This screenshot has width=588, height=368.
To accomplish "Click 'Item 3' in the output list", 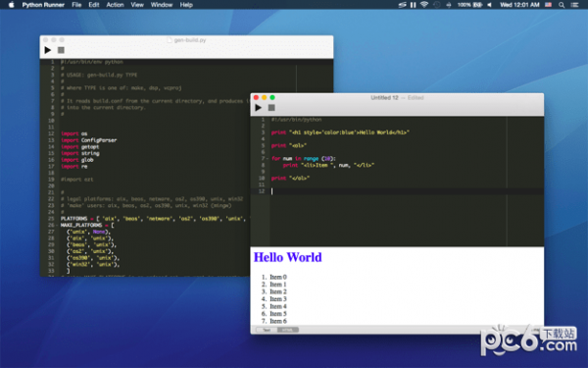I will pyautogui.click(x=278, y=299).
